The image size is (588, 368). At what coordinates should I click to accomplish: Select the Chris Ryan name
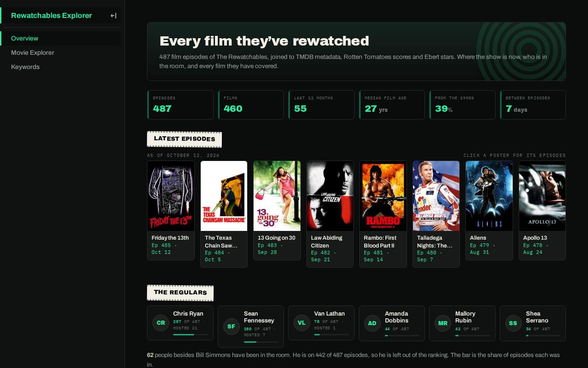188,314
